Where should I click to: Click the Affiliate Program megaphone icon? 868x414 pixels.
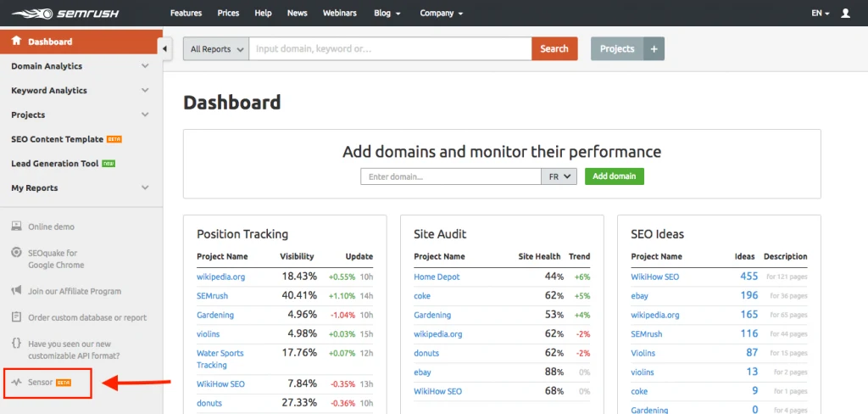pyautogui.click(x=17, y=290)
